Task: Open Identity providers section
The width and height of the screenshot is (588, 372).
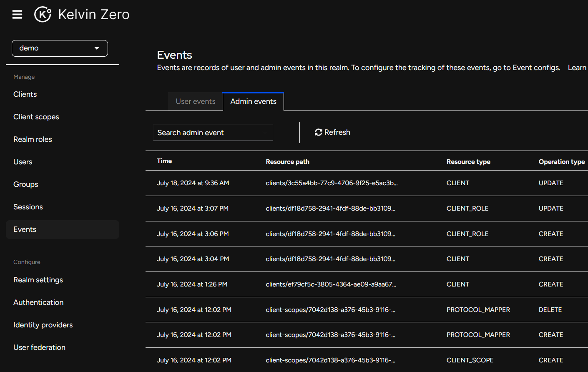Action: pyautogui.click(x=43, y=325)
